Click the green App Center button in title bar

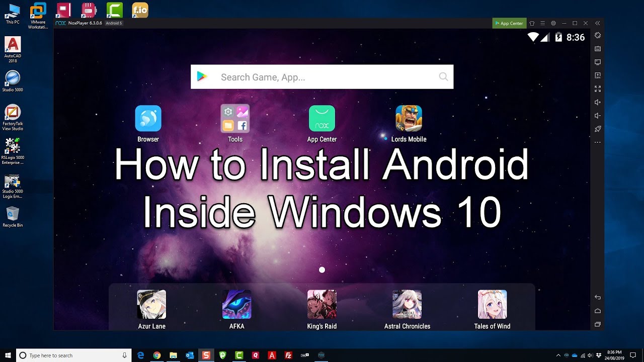point(509,23)
